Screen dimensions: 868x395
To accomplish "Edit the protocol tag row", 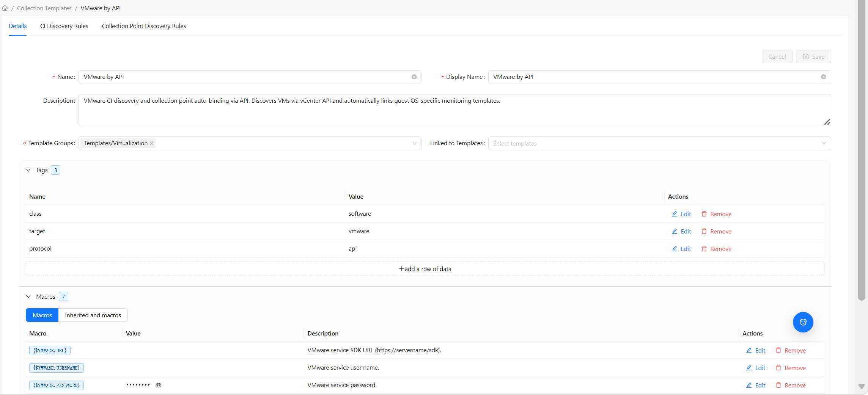I will 681,249.
